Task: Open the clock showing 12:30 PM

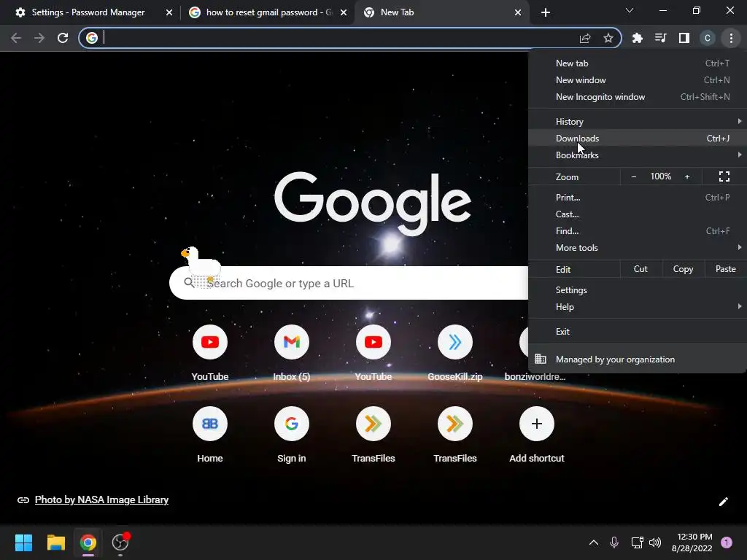Action: point(692,542)
